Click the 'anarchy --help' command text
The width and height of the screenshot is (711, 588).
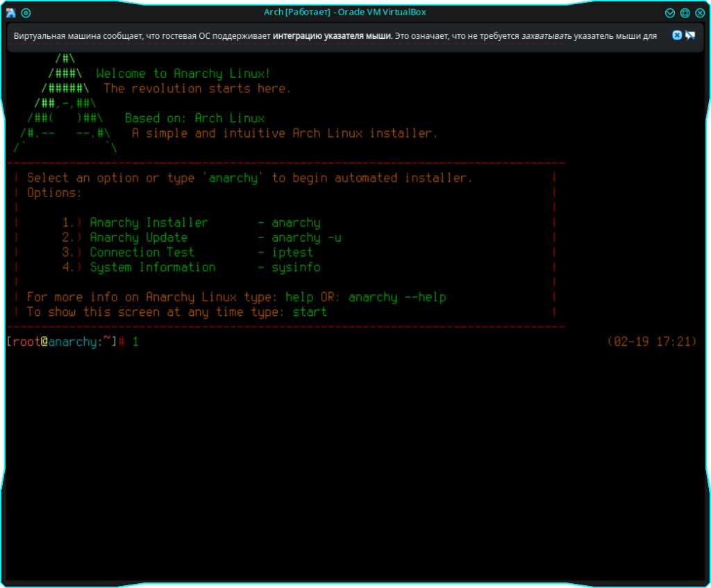(x=397, y=297)
